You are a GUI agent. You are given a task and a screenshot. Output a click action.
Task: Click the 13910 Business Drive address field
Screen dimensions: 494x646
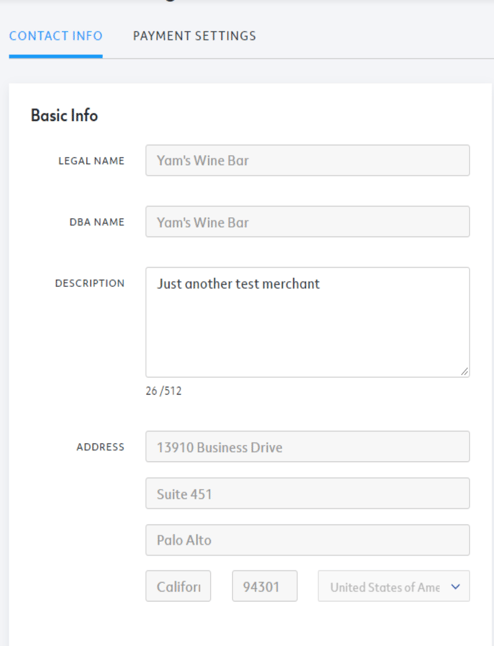[307, 447]
